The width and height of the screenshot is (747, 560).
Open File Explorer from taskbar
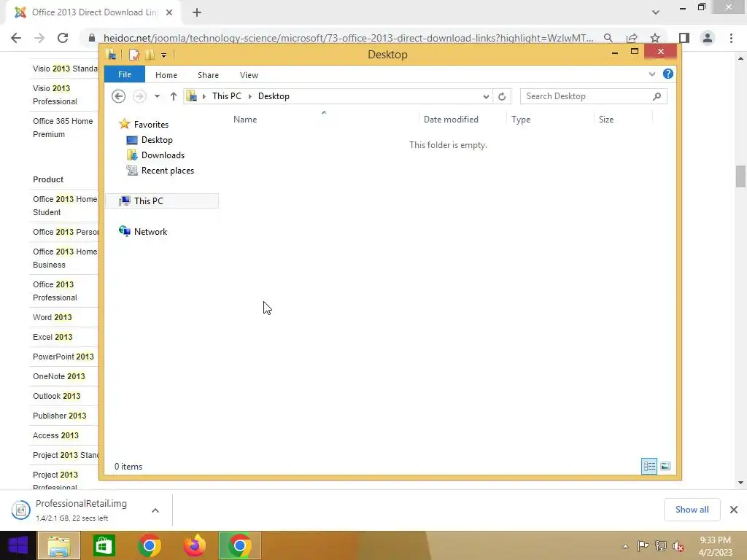click(59, 545)
